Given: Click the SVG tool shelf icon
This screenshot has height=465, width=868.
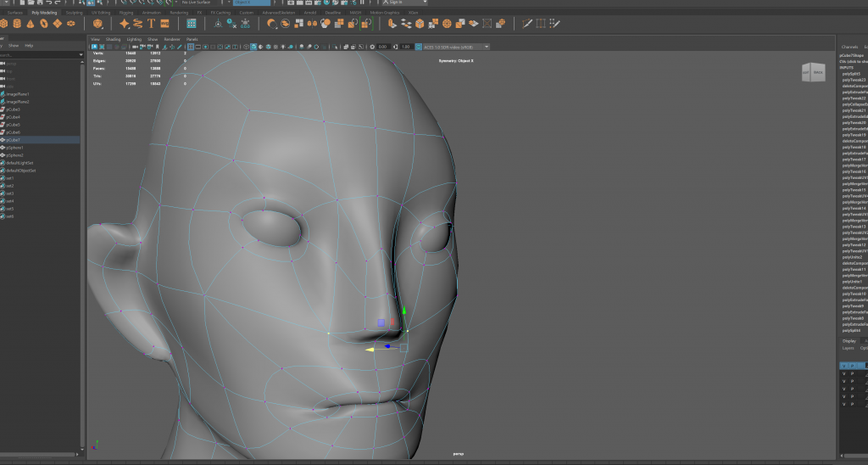Looking at the screenshot, I should [x=164, y=24].
